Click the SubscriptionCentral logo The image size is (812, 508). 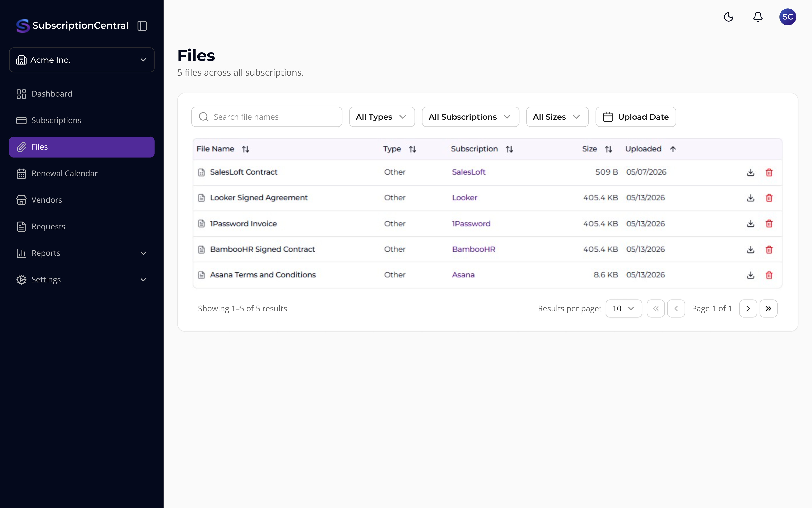coord(73,26)
